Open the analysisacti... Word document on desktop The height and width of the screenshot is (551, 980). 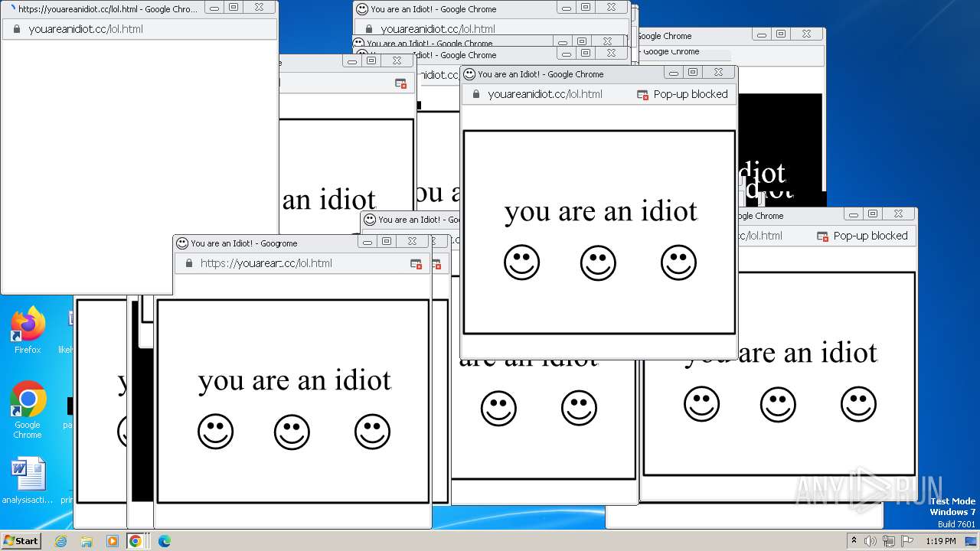click(28, 481)
